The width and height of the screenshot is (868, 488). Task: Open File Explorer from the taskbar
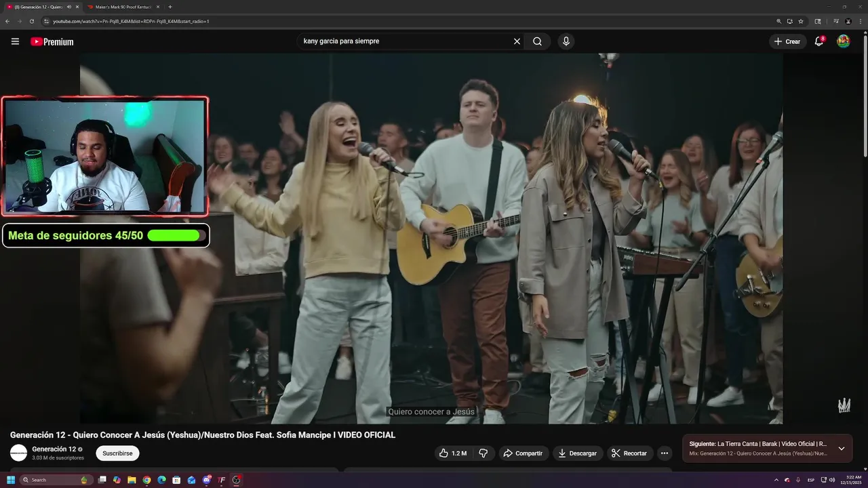[132, 480]
